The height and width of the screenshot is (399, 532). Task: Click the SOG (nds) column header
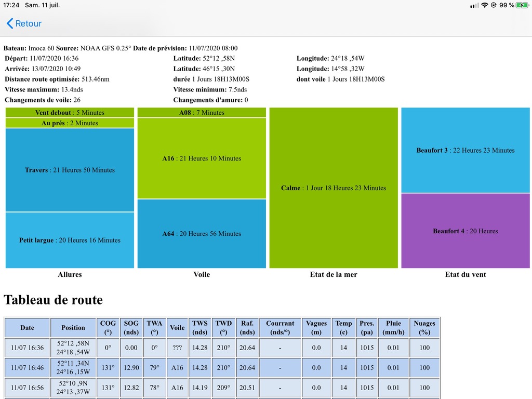pyautogui.click(x=131, y=328)
